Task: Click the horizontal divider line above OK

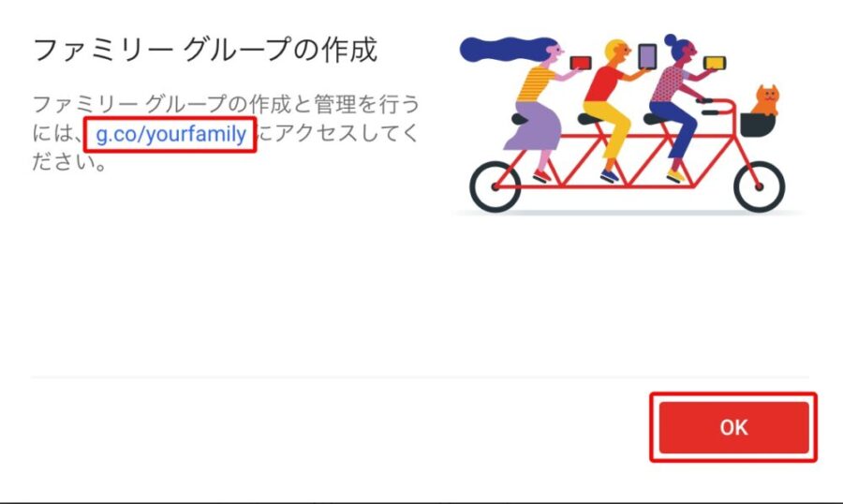Action: [420, 377]
